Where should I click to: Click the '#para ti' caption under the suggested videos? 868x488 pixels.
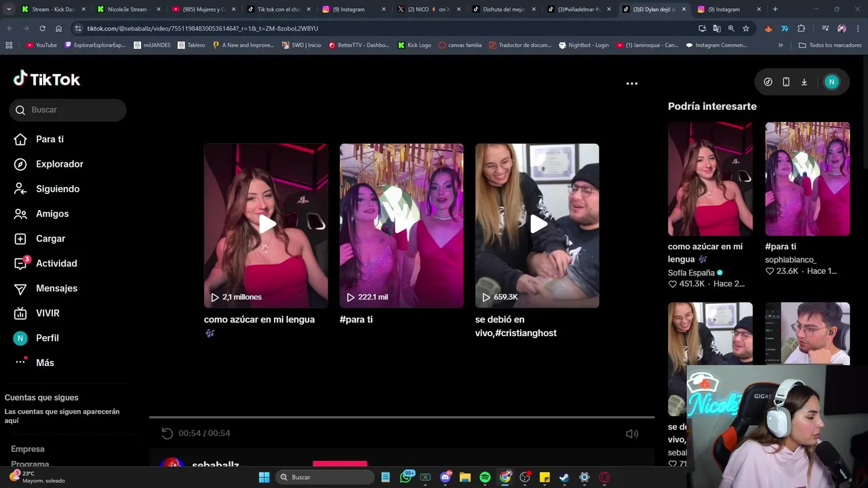pos(356,319)
